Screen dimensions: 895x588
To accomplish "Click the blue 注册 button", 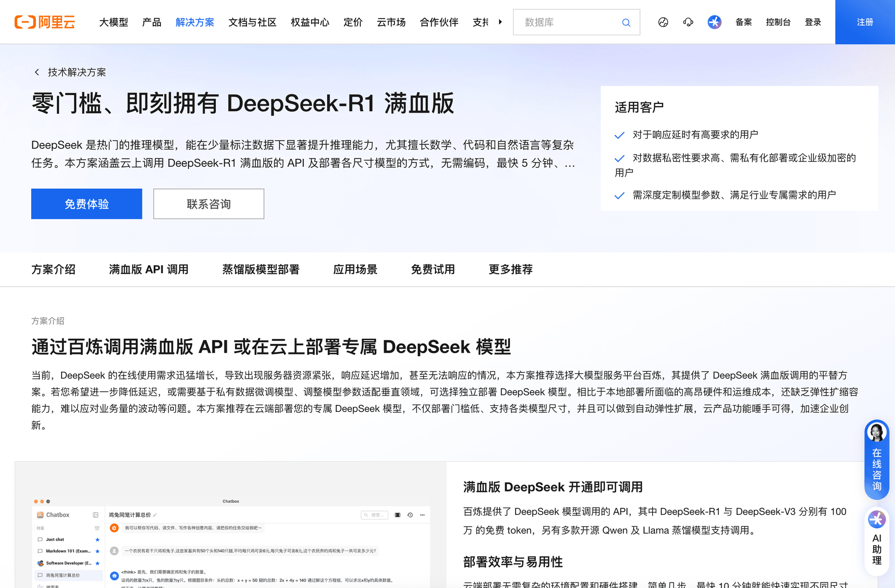I will [865, 22].
